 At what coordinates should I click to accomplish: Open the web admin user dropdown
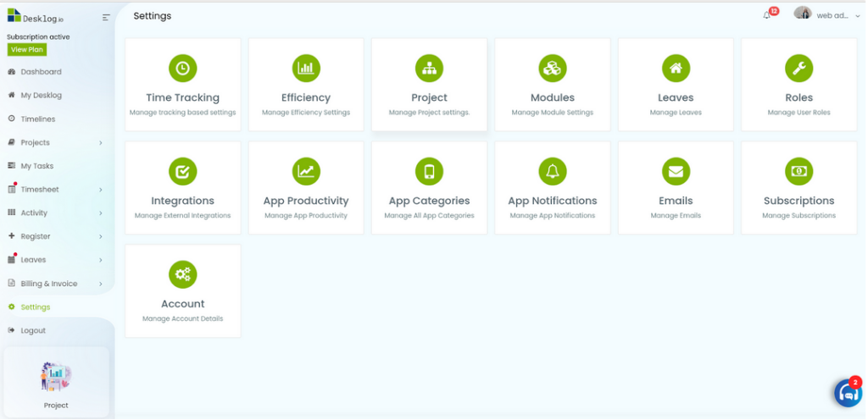pos(827,15)
